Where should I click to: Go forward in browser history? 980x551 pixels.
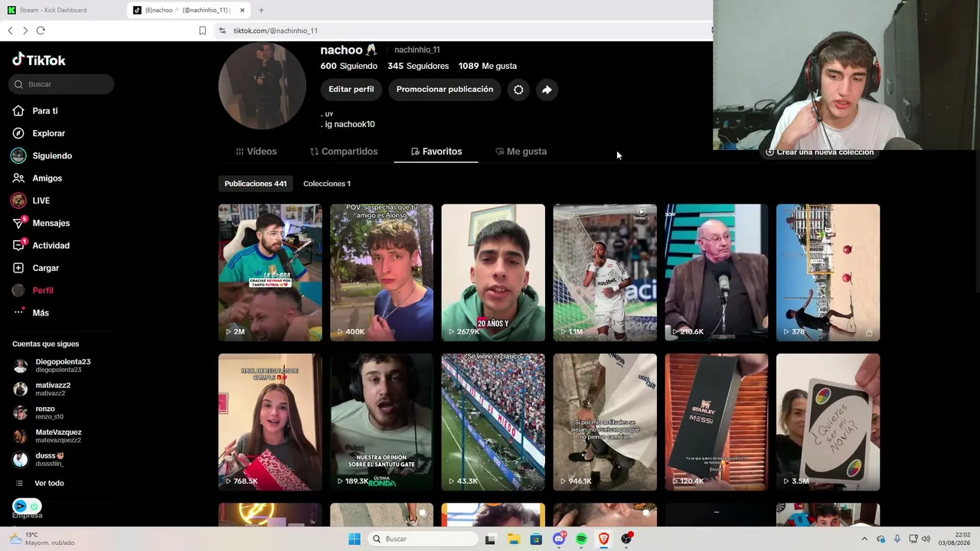click(25, 31)
